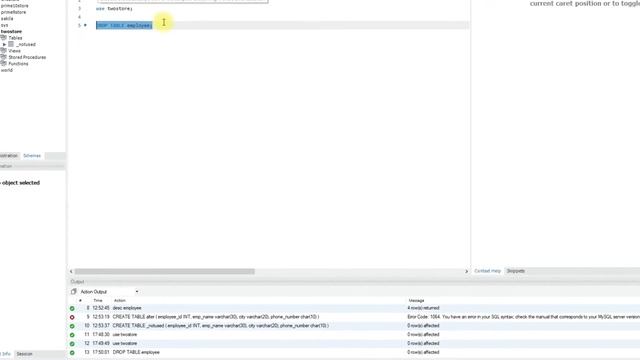Click the editor scroll left arrow
This screenshot has height=360, width=640.
tap(71, 271)
